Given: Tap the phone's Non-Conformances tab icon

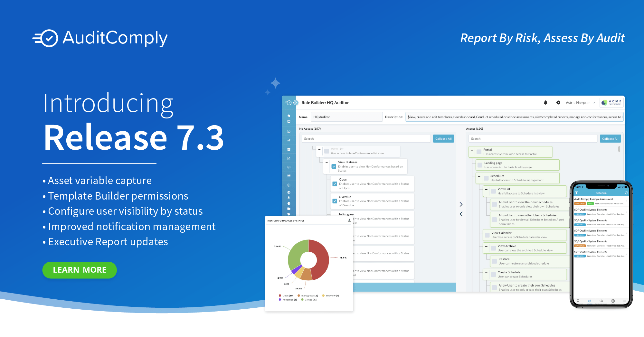Looking at the screenshot, I should [601, 301].
